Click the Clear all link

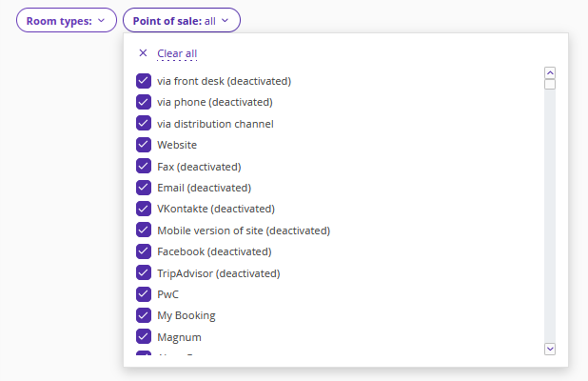click(x=177, y=53)
